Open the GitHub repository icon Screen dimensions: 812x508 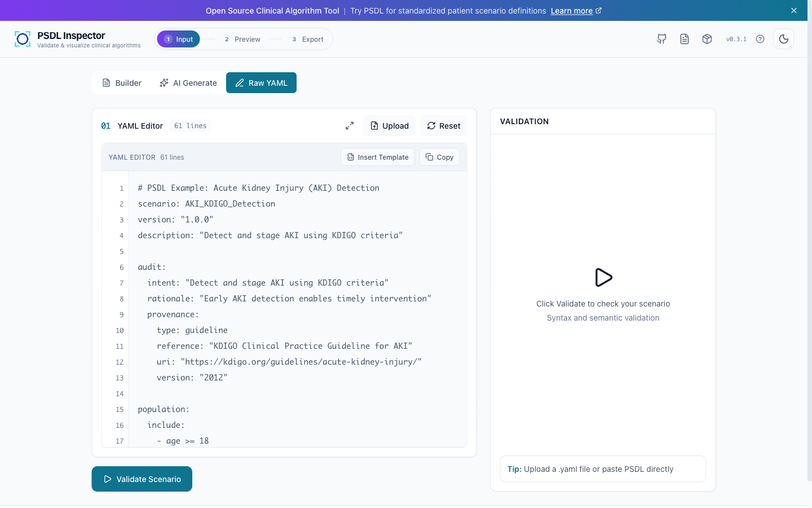coord(661,39)
